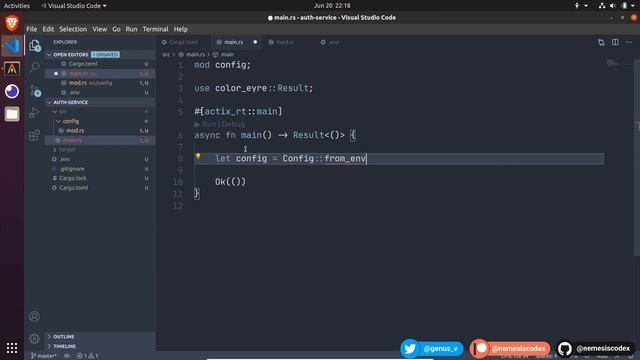Click the clock showing Jun 20 22:18
This screenshot has width=640, height=360.
tap(332, 6)
